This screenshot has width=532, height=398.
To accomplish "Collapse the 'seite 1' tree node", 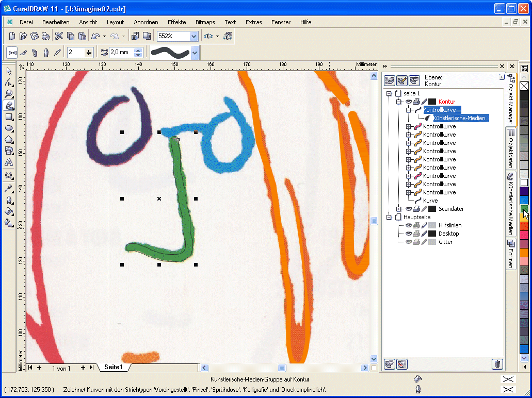I will pyautogui.click(x=389, y=93).
